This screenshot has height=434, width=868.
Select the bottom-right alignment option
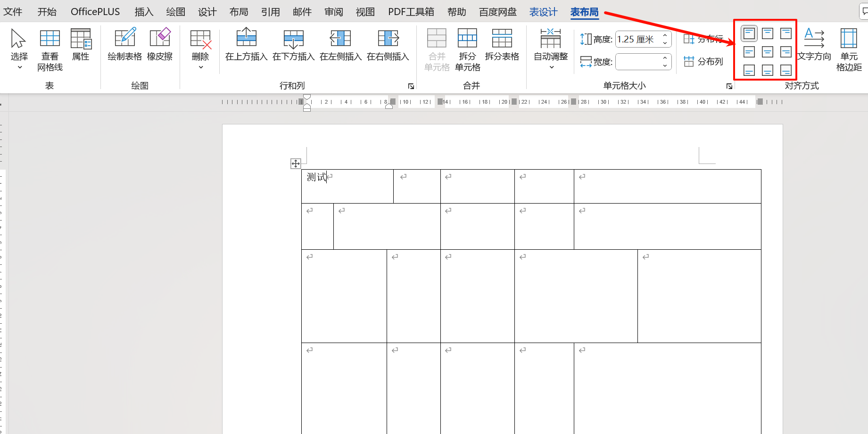(786, 70)
